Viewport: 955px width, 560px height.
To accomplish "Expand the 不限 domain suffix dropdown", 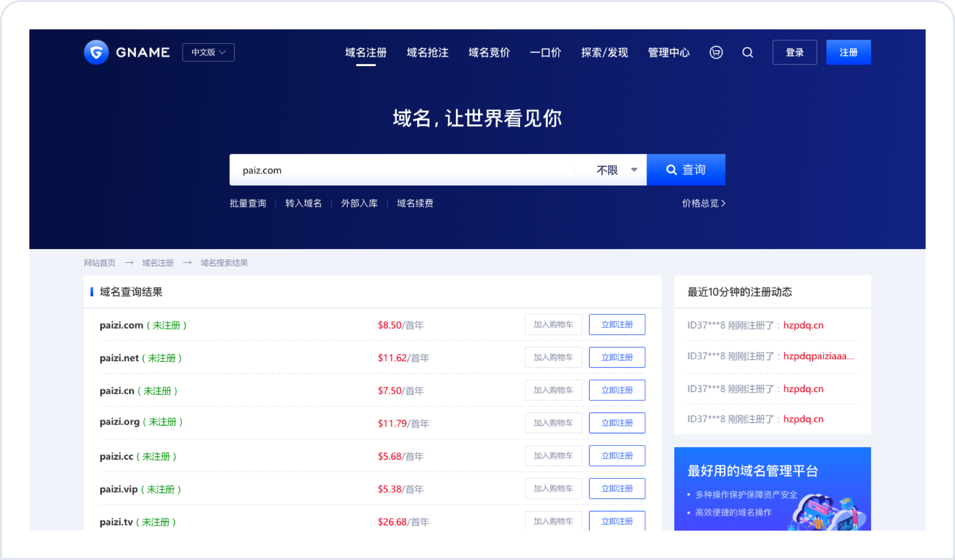I will [617, 170].
